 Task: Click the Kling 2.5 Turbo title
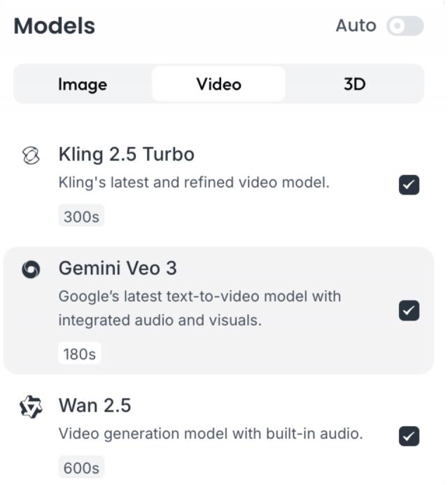tap(126, 154)
